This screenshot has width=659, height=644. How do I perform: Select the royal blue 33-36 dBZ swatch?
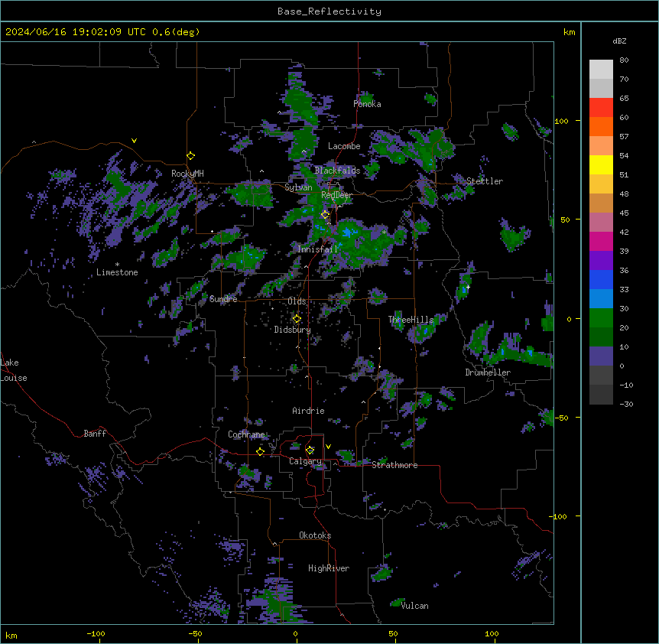pos(601,279)
